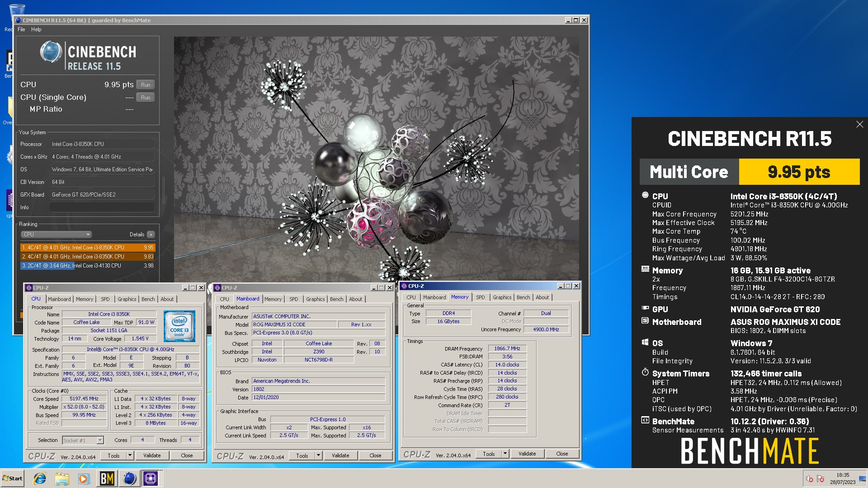This screenshot has height=488, width=868.
Task: Open Socket #1 selection dropdown in CPU-Z
Action: pyautogui.click(x=83, y=440)
